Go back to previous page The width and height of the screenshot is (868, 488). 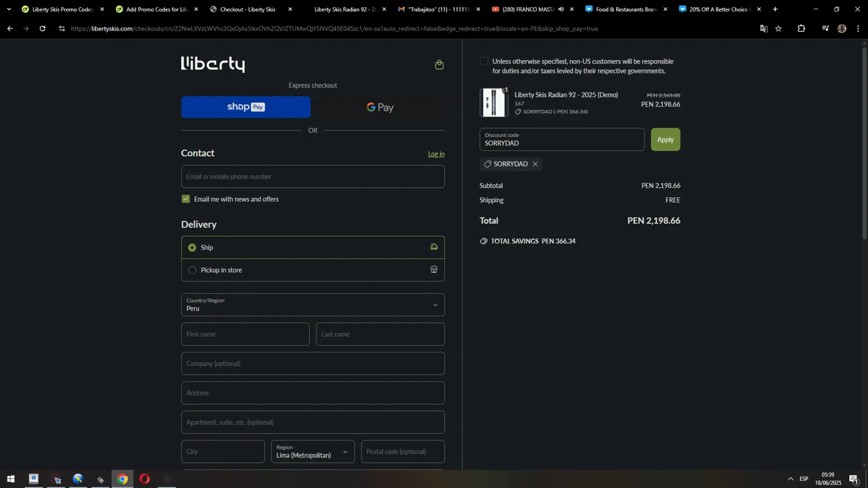pyautogui.click(x=10, y=28)
